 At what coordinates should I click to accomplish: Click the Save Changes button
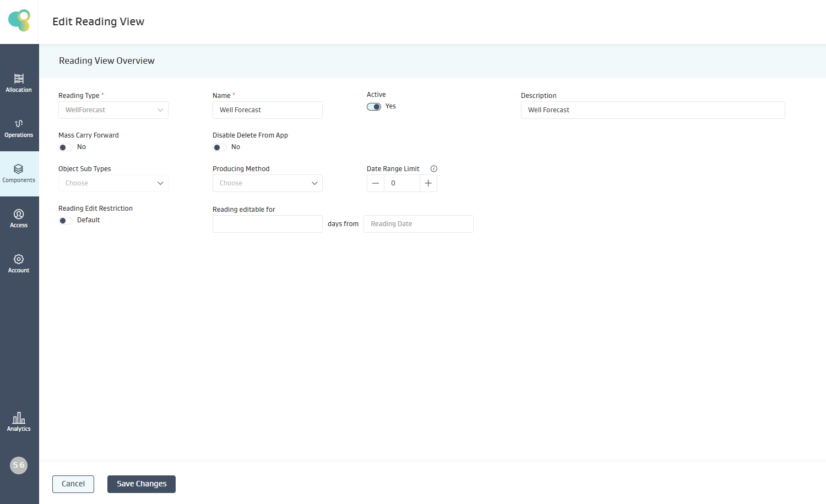click(142, 484)
